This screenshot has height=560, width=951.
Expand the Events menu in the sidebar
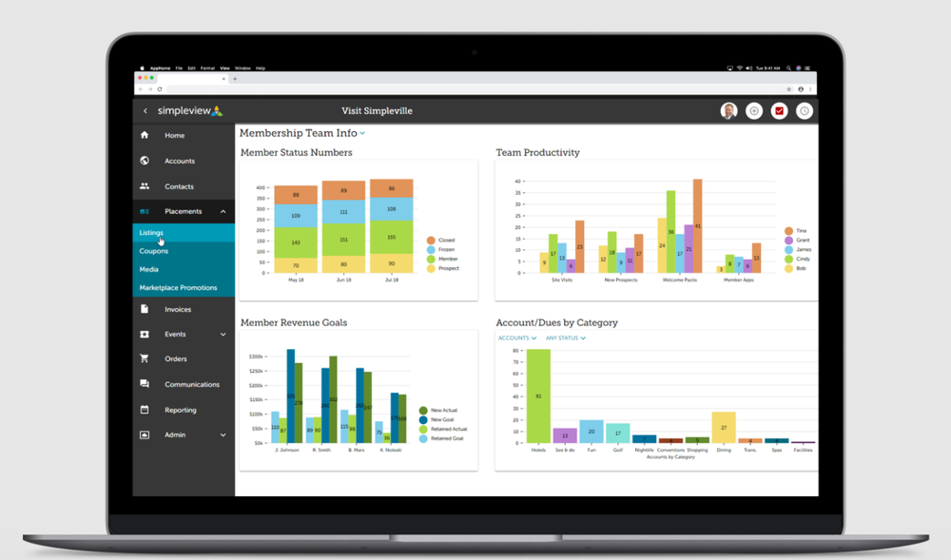[x=223, y=334]
